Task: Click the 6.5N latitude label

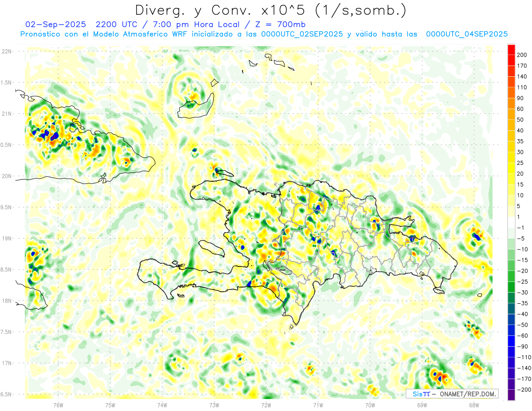Action: (6, 394)
